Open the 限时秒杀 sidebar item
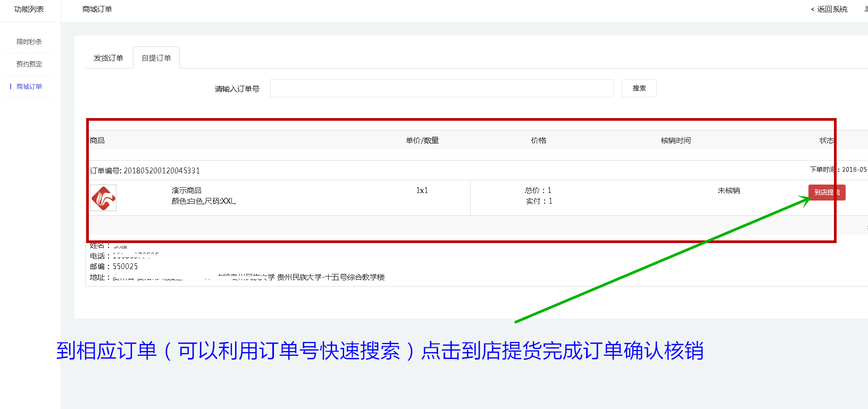Viewport: 868px width, 409px height. click(29, 42)
